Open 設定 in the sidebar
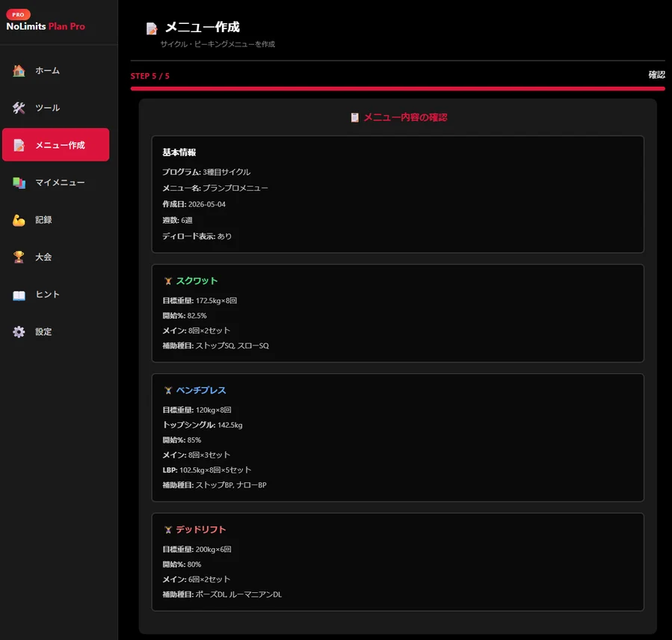672x640 pixels. pyautogui.click(x=56, y=332)
